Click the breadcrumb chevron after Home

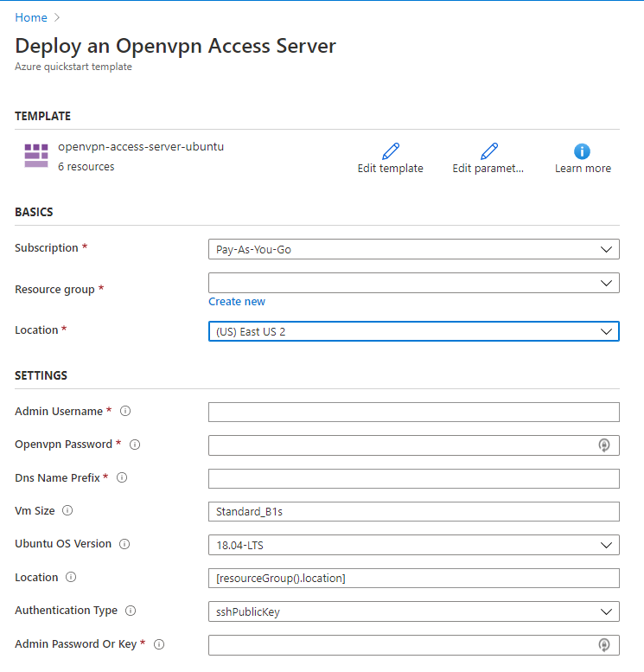click(x=57, y=17)
